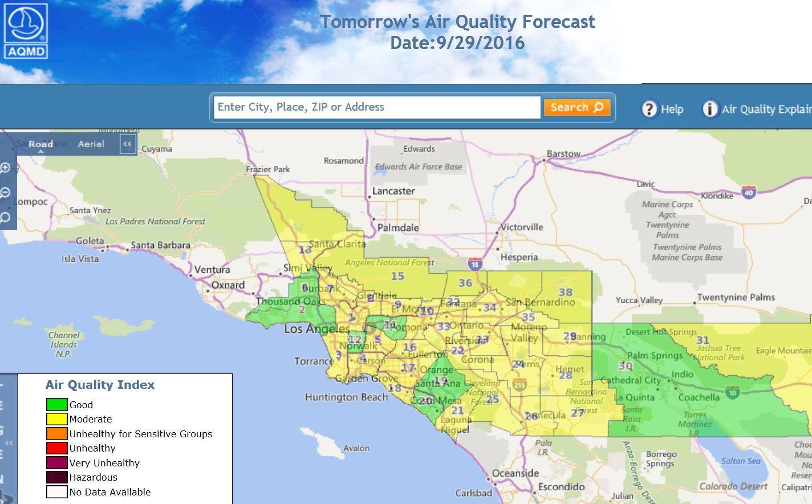Viewport: 812px width, 504px height.
Task: Click the search address input field
Action: [x=377, y=107]
